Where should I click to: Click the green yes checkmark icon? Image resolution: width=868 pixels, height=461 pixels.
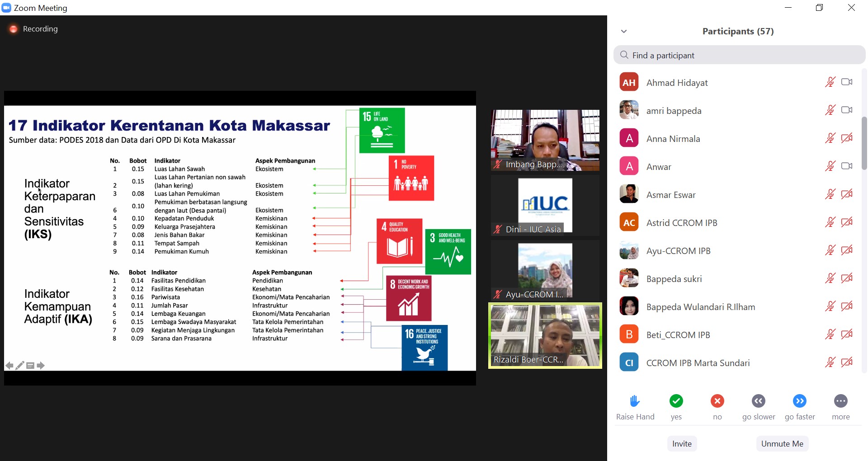[676, 401]
